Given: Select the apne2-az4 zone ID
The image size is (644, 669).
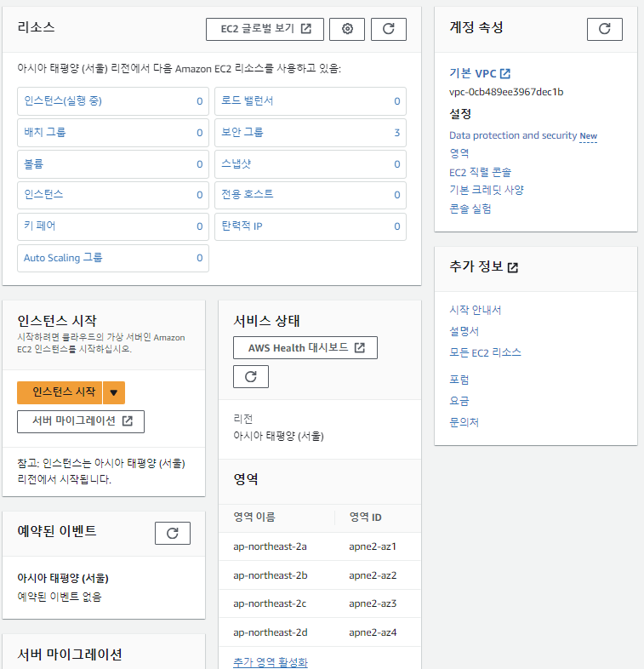Looking at the screenshot, I should 373,632.
